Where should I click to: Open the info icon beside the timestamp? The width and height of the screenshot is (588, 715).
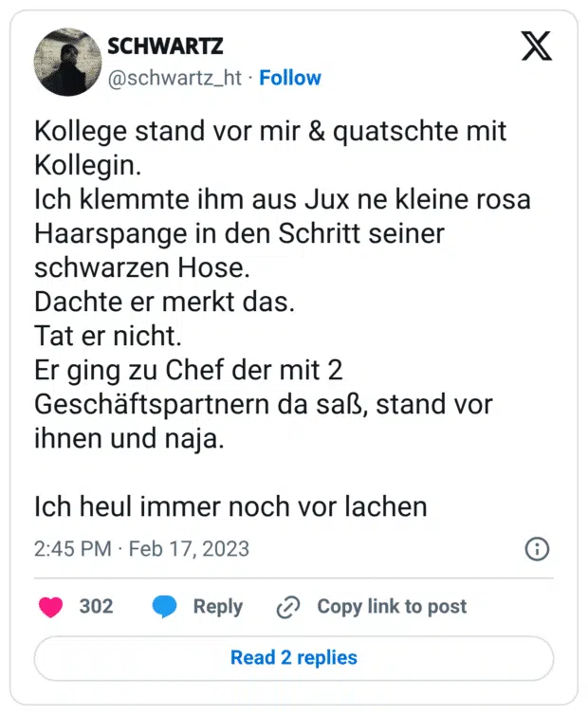[x=536, y=549]
